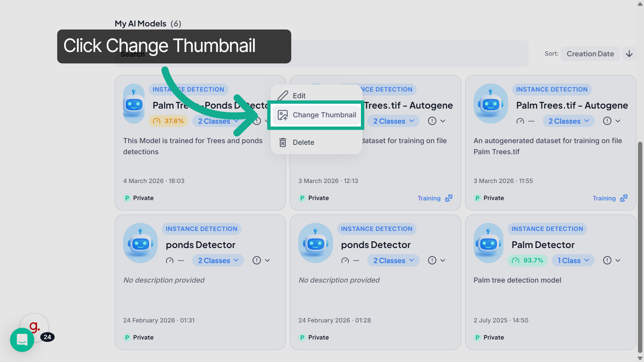Open the Palm Detector robot thumbnail
This screenshot has height=362, width=644.
[488, 243]
